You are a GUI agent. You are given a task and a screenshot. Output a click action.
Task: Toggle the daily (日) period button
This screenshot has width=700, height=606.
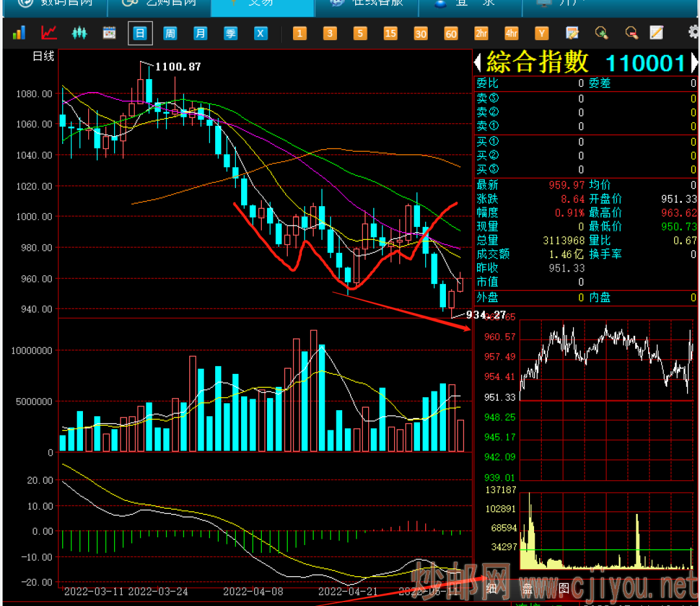[140, 34]
